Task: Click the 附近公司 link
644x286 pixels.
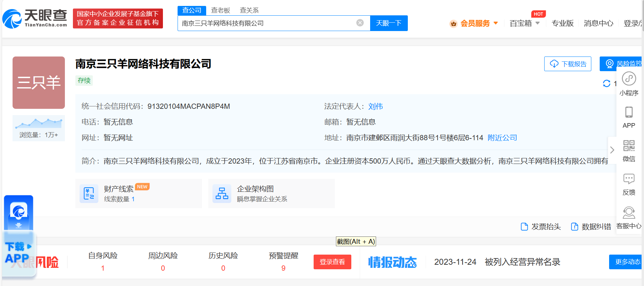Action: click(x=502, y=138)
